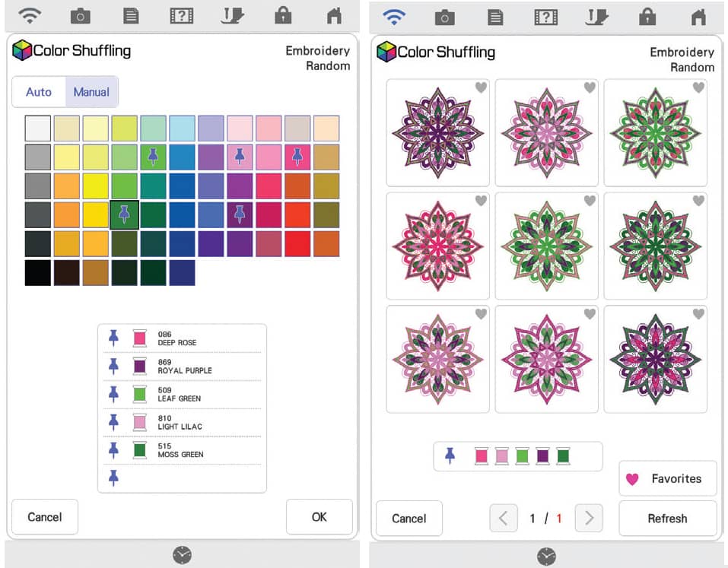Image resolution: width=728 pixels, height=568 pixels.
Task: Tap the sewing machine foot icon on left toolbar
Action: (232, 16)
